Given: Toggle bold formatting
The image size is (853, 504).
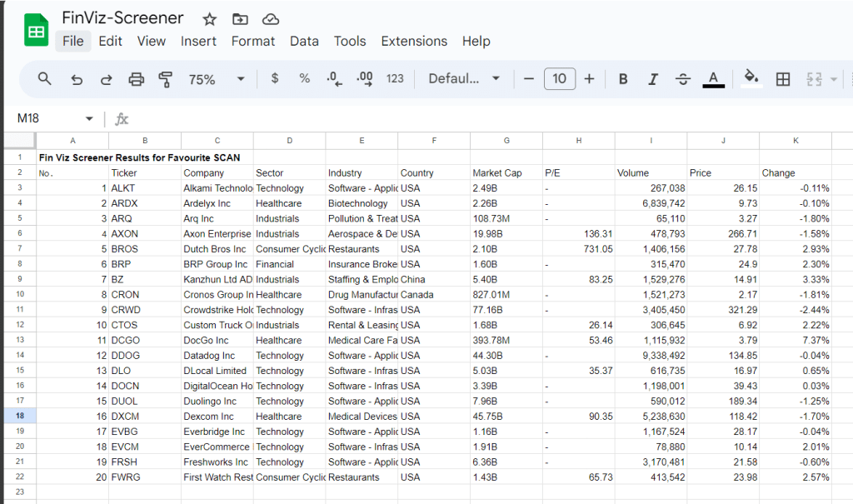Looking at the screenshot, I should [x=623, y=78].
